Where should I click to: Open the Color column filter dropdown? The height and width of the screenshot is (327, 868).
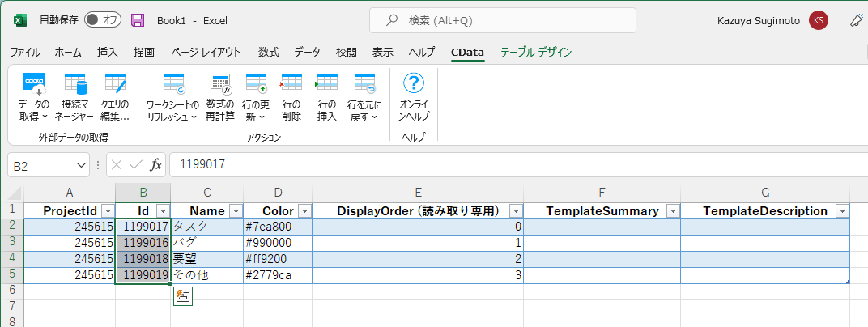pyautogui.click(x=304, y=211)
